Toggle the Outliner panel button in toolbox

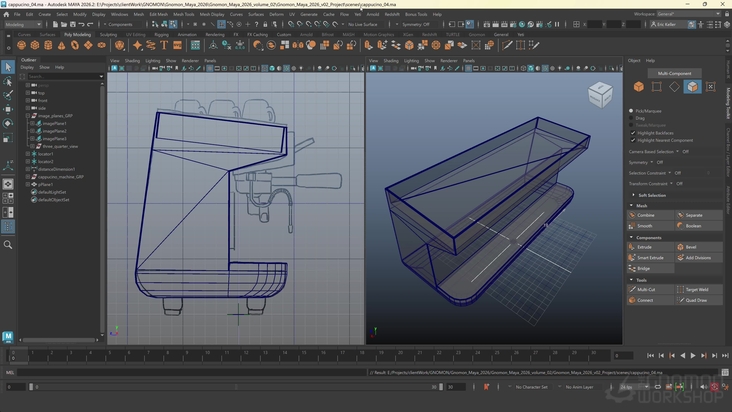[8, 227]
